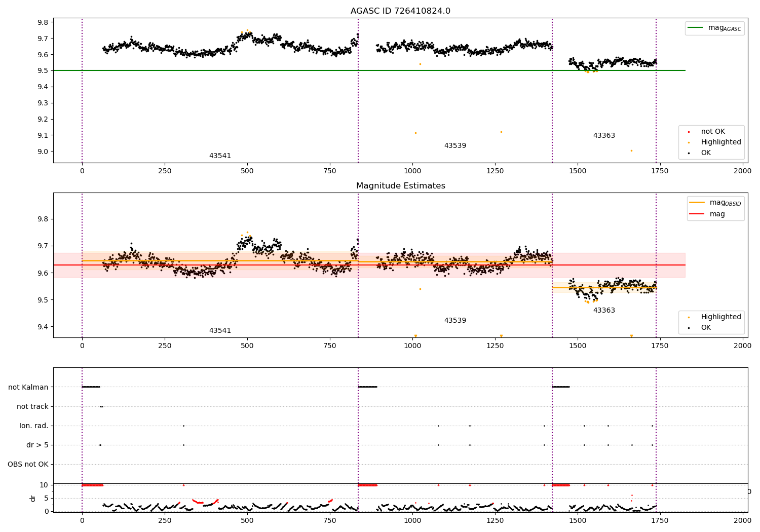Click obsid label 43363 in the top plot

click(x=604, y=136)
